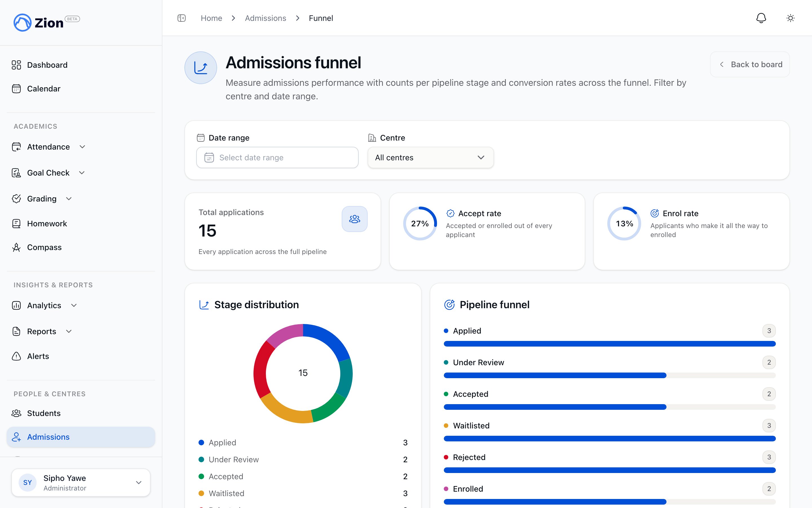Go to Students in the sidebar

[x=81, y=413]
